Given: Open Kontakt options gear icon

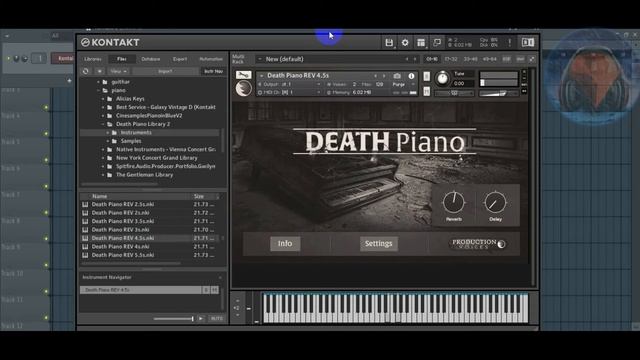Looking at the screenshot, I should pyautogui.click(x=405, y=42).
